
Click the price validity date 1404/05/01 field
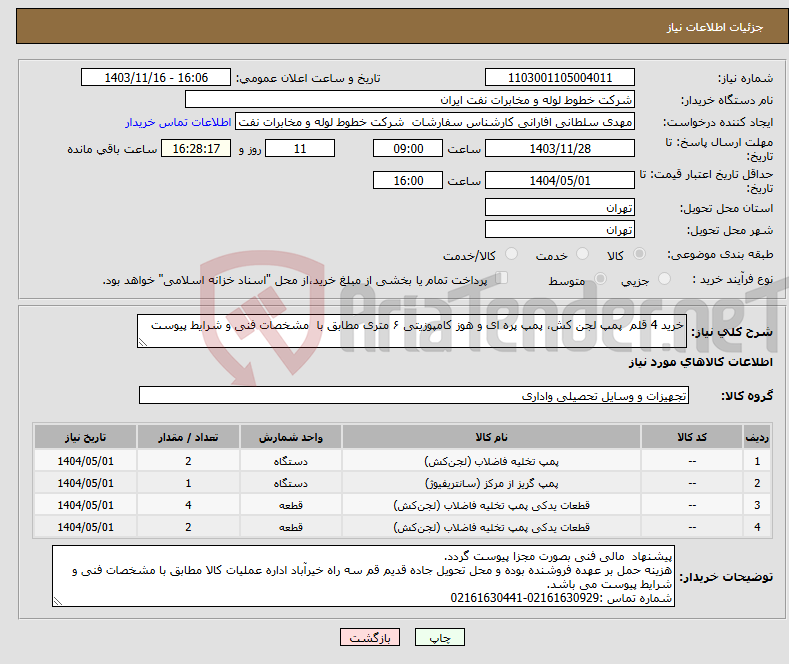coord(560,180)
